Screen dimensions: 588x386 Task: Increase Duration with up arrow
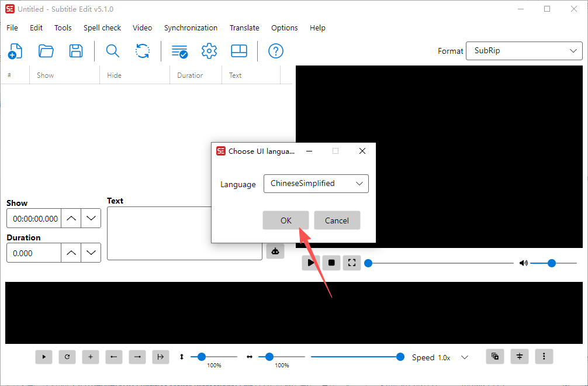(x=71, y=253)
